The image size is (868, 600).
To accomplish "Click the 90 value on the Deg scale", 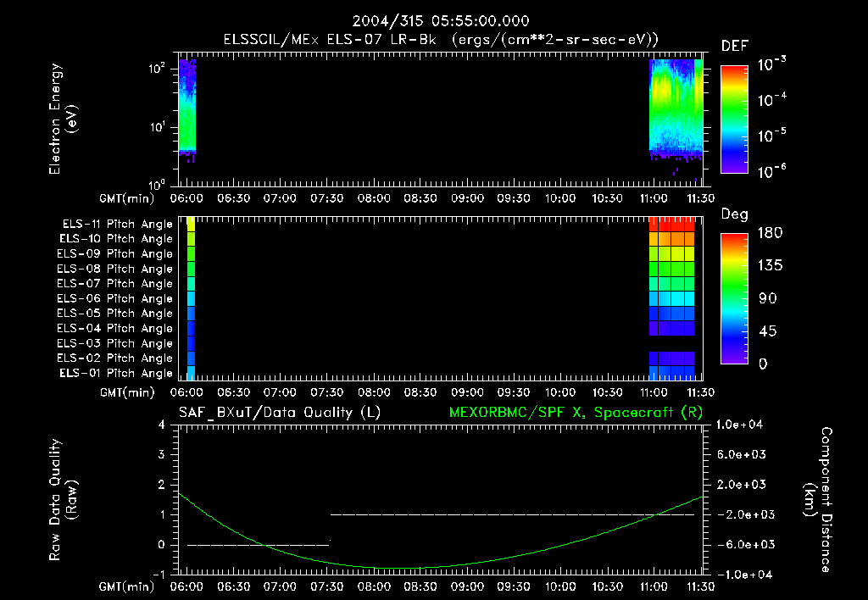I will (768, 299).
